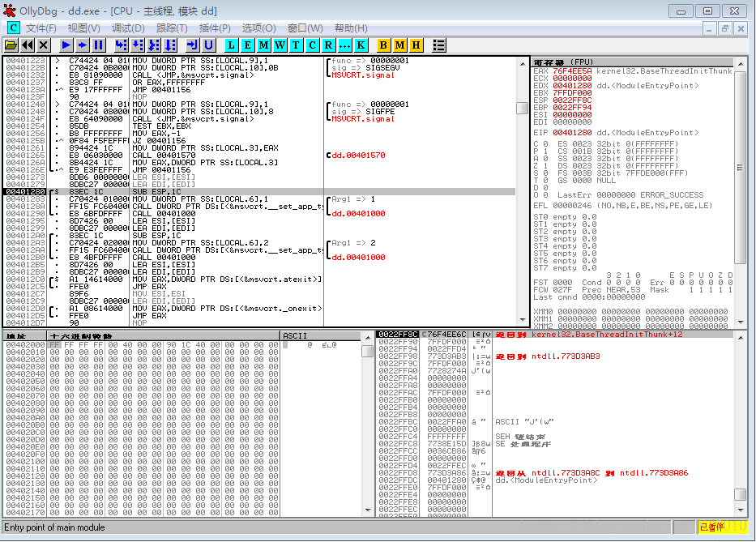Click the Trace over icon
Screen dimensions: 756x542
(x=170, y=45)
